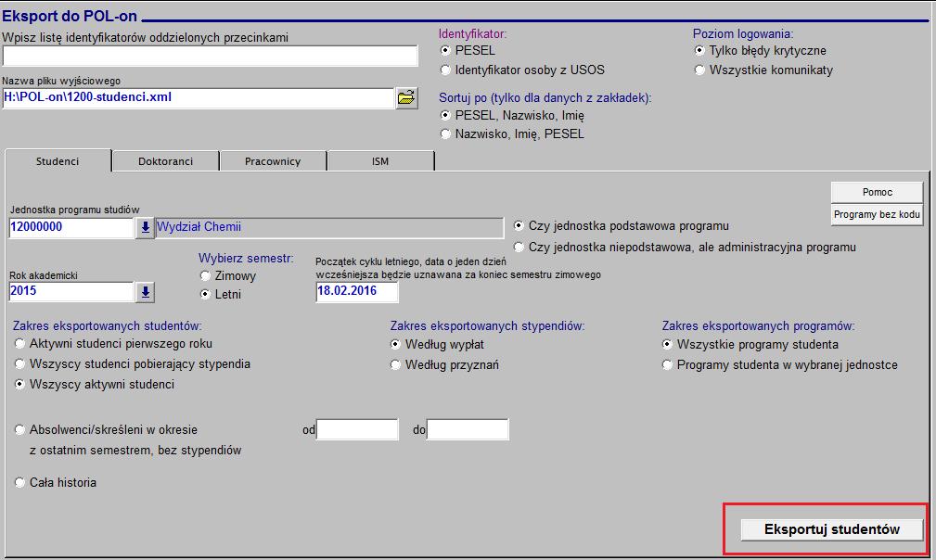Select Wszystkie programy studenta
Viewport: 936px width, 560px height.
pos(667,344)
